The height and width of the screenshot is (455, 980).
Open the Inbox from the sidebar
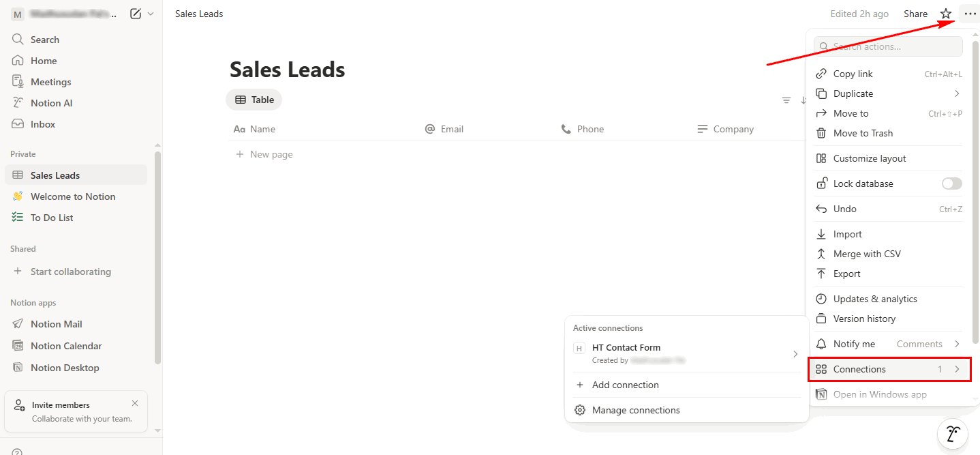tap(42, 123)
